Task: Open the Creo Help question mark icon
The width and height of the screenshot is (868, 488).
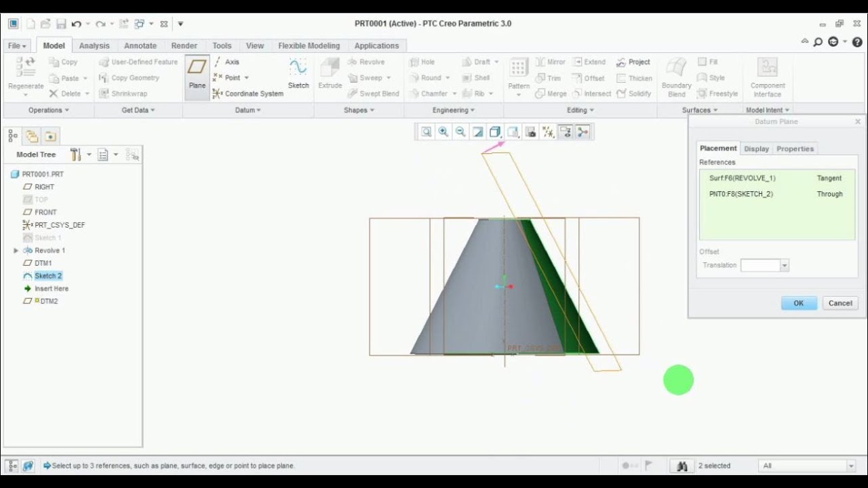Action: click(856, 42)
